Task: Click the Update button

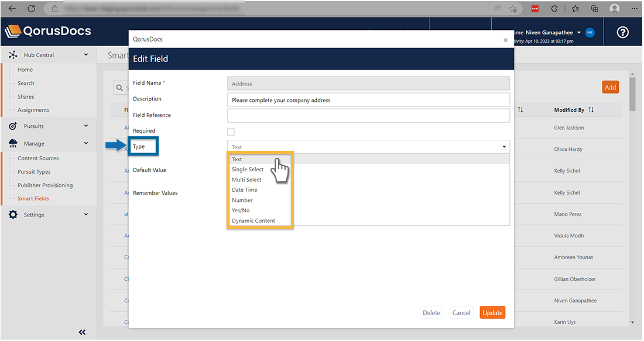Action: (492, 312)
